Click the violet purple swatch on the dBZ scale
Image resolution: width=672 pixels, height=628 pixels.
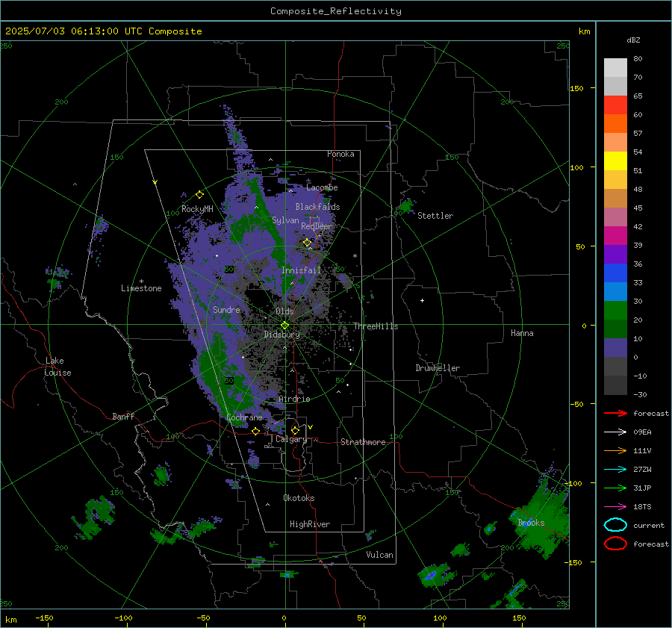(615, 255)
